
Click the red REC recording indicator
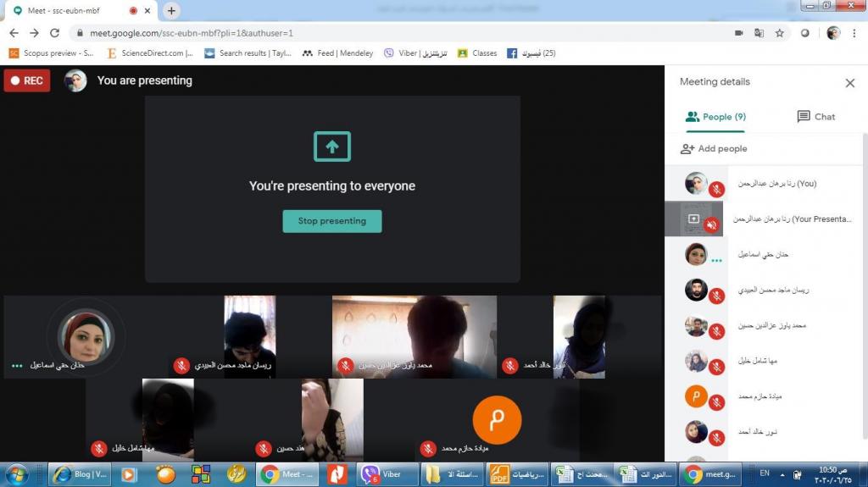pos(27,80)
